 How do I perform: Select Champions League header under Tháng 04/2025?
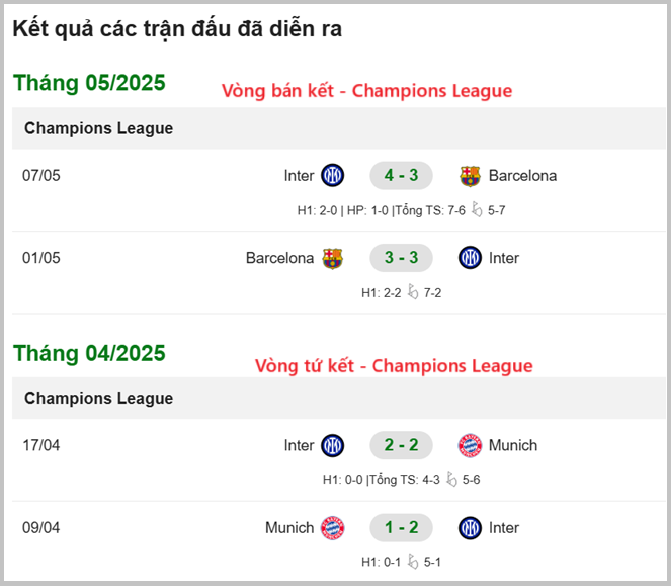tap(98, 398)
